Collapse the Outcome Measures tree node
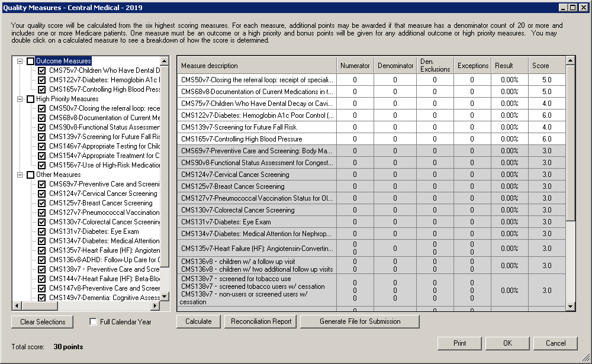This screenshot has height=364, width=592. 20,61
